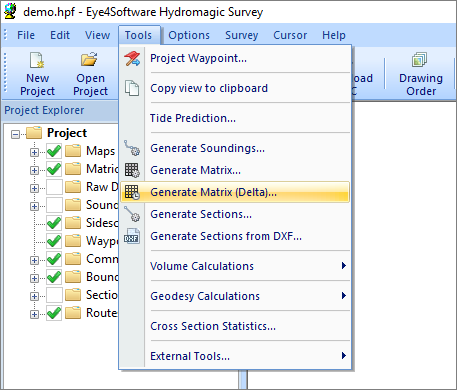Screen dimensions: 457x390
Task: Open the View menu
Action: 97,35
